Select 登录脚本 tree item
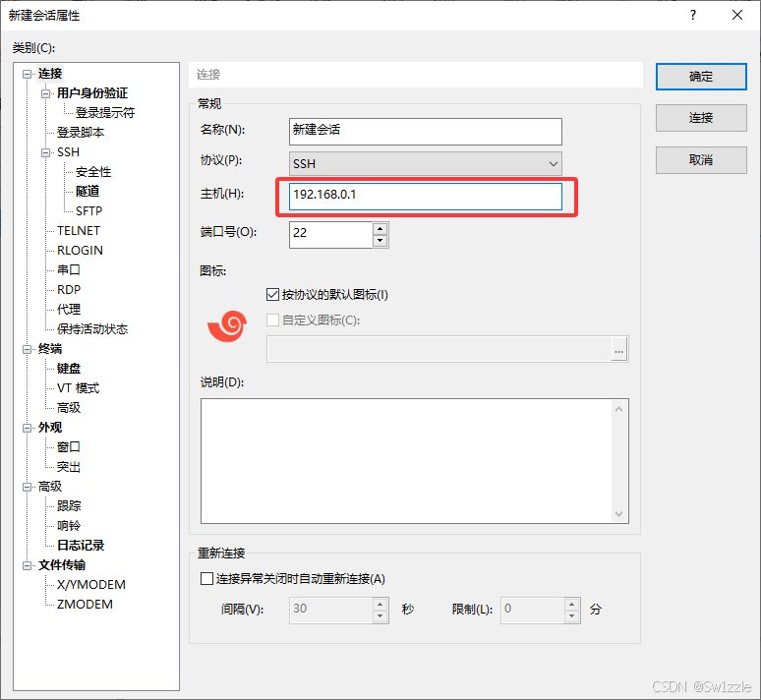Viewport: 761px width, 700px height. coord(80,133)
